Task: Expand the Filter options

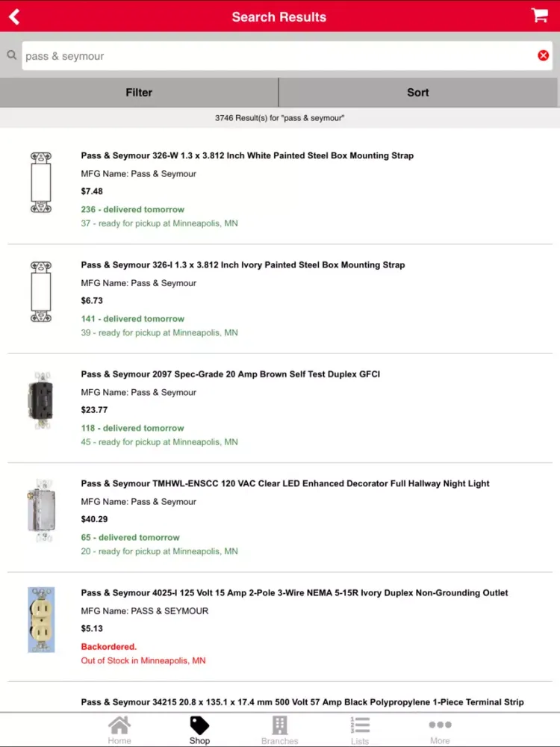Action: [139, 92]
